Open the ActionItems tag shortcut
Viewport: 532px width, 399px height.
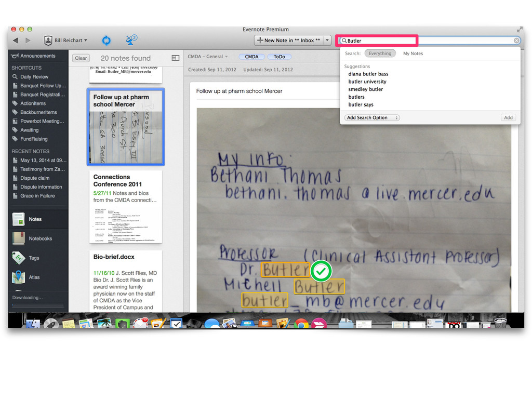tap(33, 103)
